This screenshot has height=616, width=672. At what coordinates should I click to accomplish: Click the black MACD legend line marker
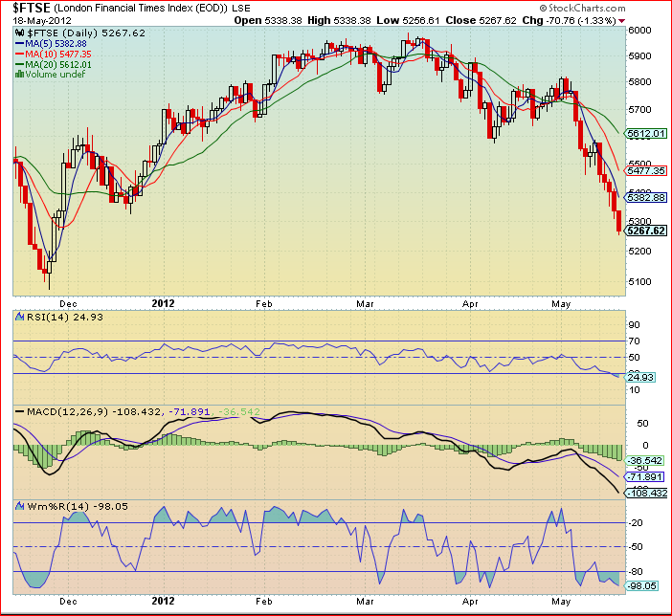pyautogui.click(x=20, y=411)
